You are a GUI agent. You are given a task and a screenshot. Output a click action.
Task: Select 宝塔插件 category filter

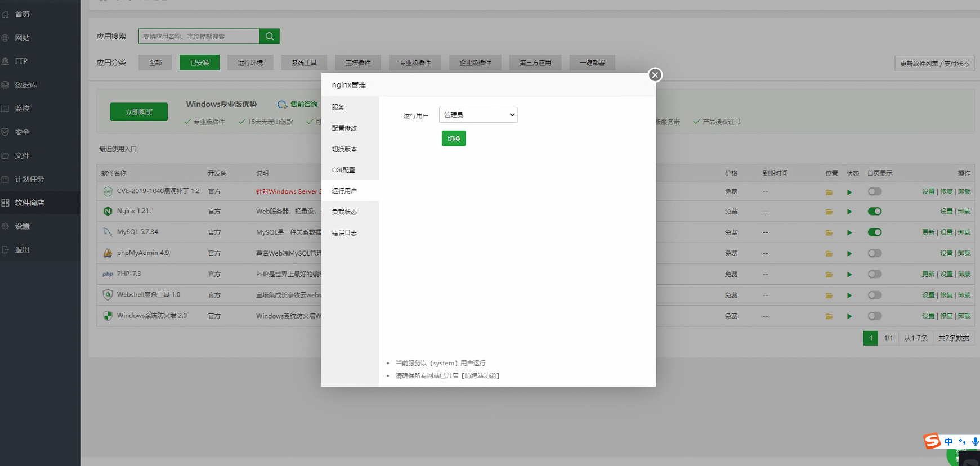(358, 62)
